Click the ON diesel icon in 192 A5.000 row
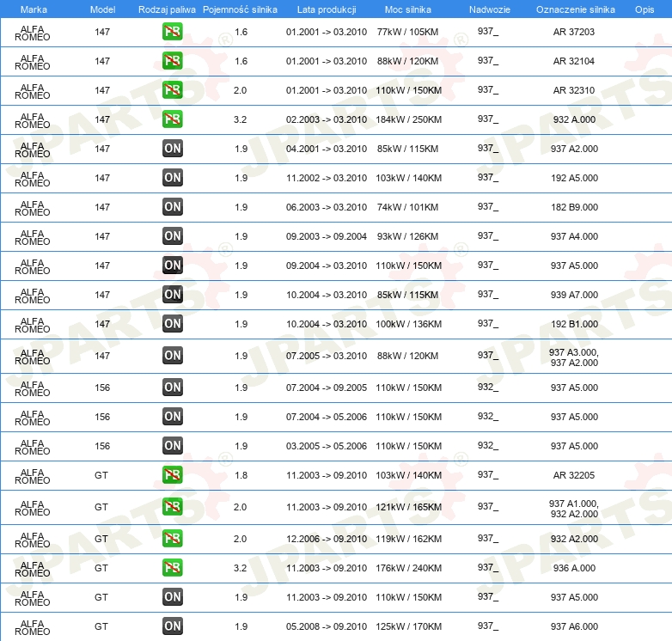Screen dimensions: 672x641 172,178
